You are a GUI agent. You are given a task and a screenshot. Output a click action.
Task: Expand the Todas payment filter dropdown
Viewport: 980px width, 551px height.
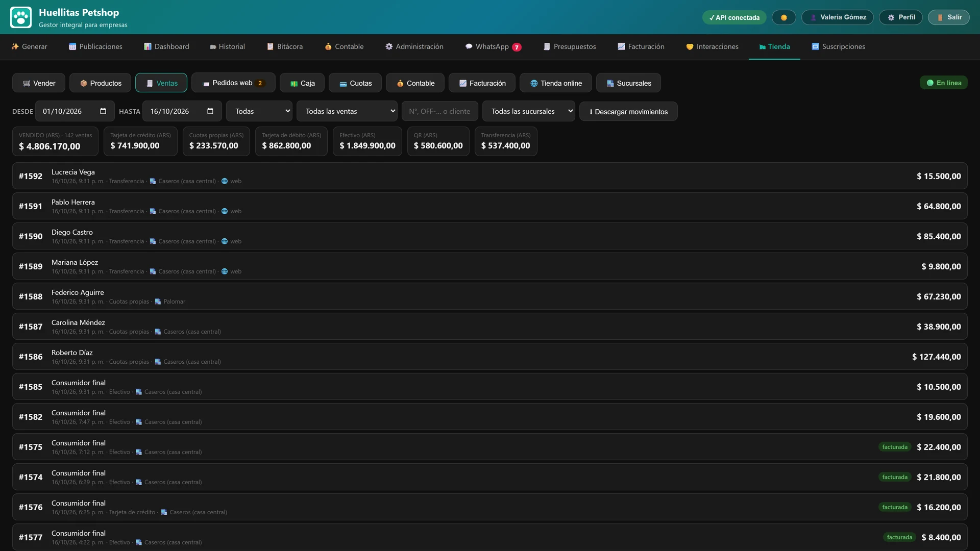point(260,111)
